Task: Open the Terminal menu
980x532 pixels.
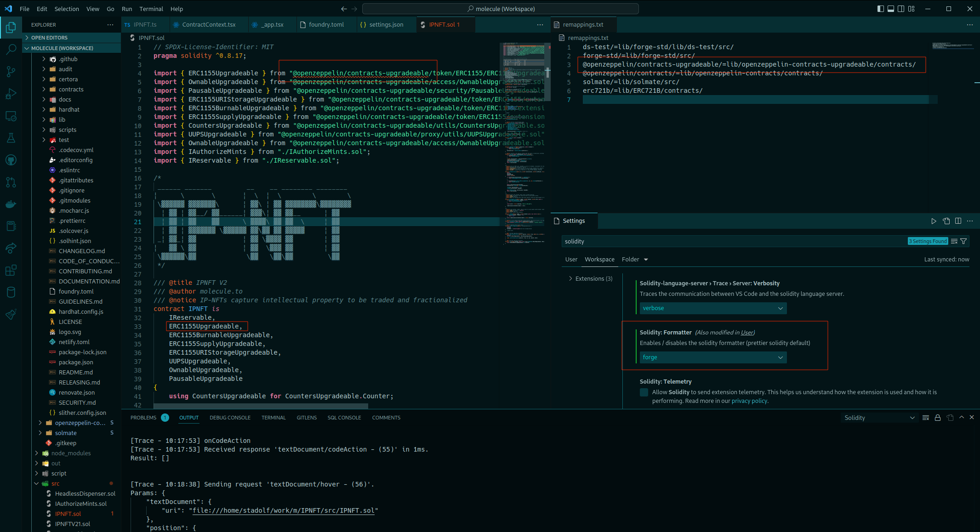Action: pyautogui.click(x=151, y=9)
